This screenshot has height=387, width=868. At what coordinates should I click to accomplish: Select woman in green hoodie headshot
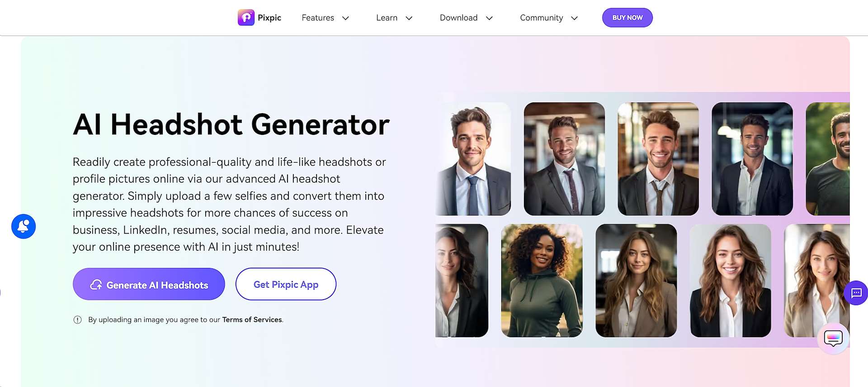[542, 281]
